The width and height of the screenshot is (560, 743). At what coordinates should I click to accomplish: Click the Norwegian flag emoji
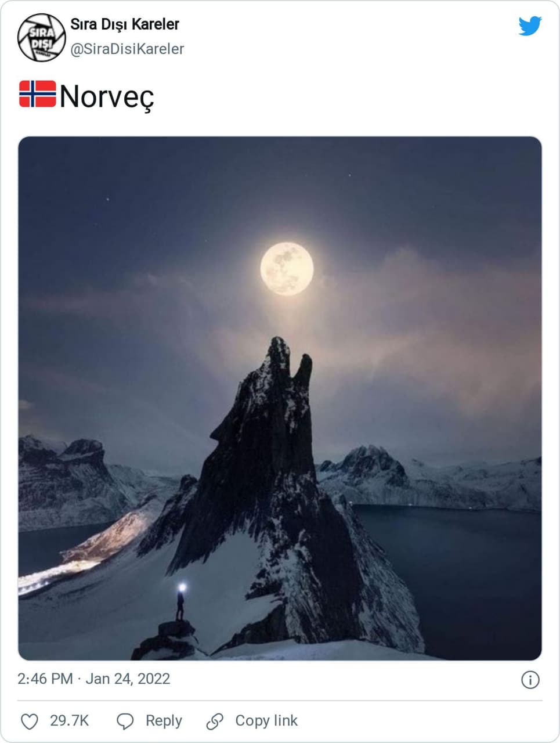pyautogui.click(x=38, y=94)
